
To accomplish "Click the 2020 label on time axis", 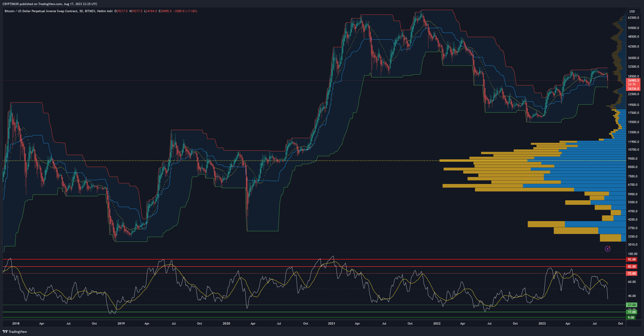I will [x=226, y=324].
